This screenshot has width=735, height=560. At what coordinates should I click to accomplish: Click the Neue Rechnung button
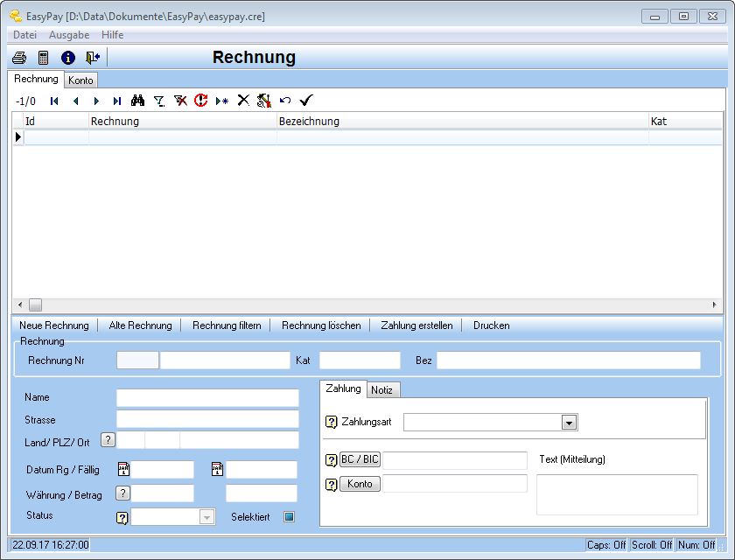tap(54, 325)
